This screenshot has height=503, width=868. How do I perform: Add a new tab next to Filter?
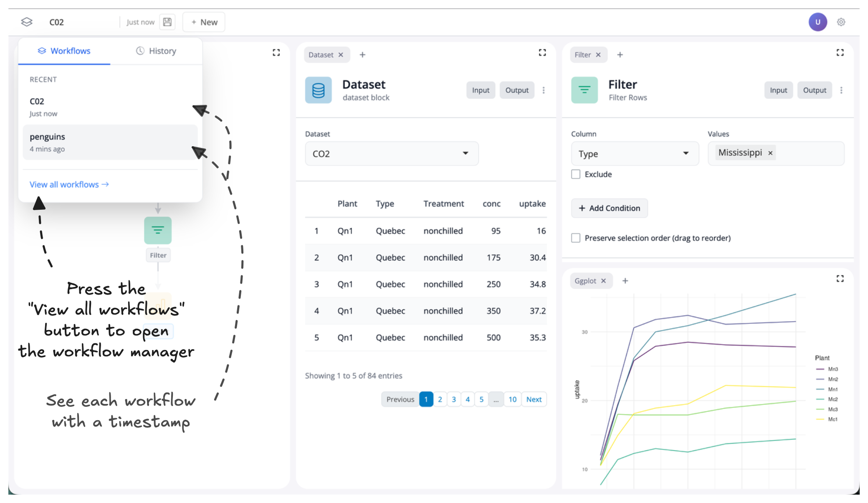[x=620, y=55]
